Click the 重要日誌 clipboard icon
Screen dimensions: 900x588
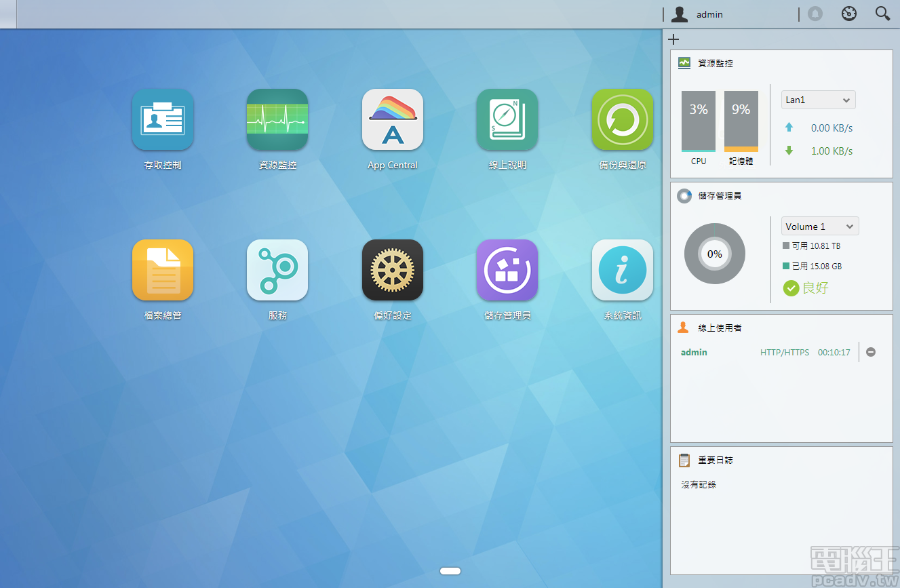pos(684,460)
